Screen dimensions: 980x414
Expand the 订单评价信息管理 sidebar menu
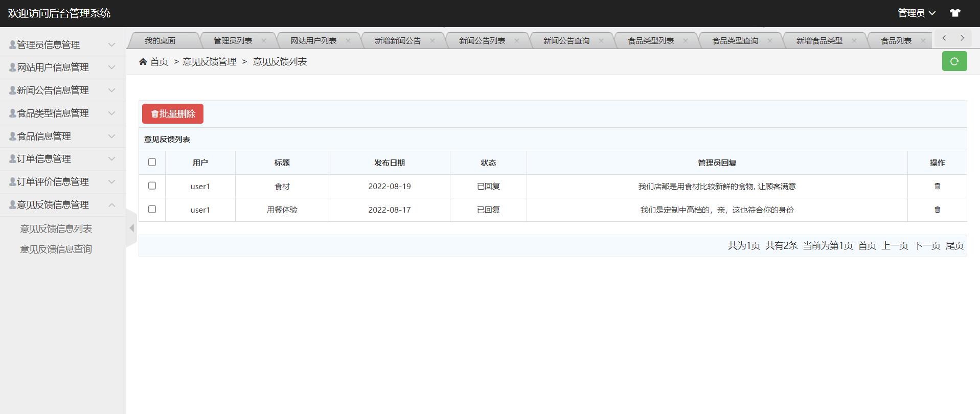63,182
